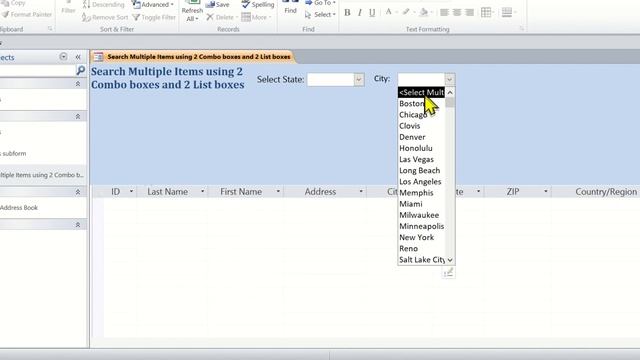Select Memphis from the City list
Viewport: 640px width, 360px height.
(421, 193)
